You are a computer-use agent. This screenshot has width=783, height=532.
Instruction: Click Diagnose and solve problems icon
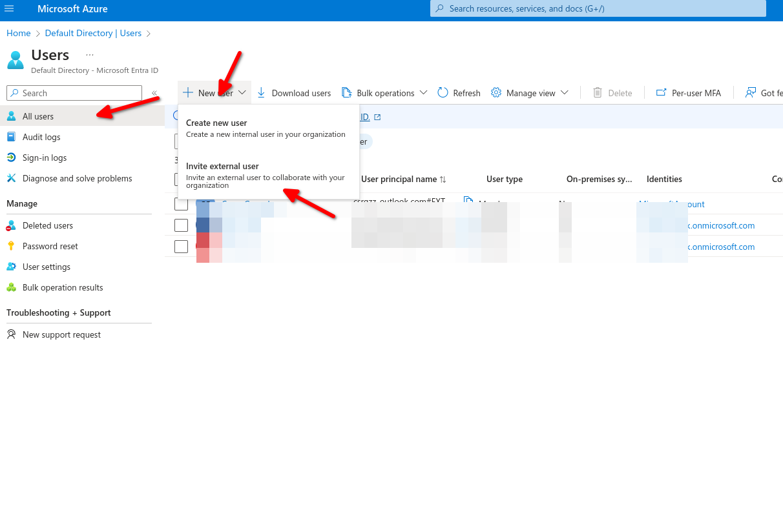pyautogui.click(x=11, y=178)
